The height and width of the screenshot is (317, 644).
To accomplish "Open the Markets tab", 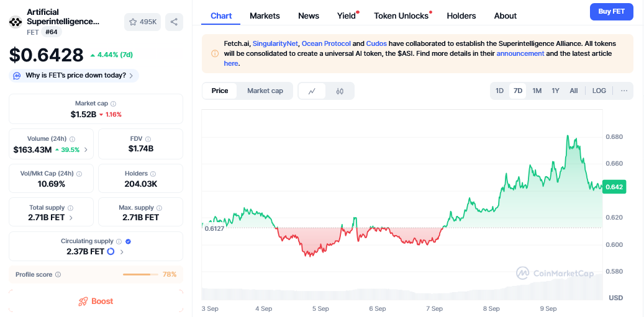I will pyautogui.click(x=265, y=16).
